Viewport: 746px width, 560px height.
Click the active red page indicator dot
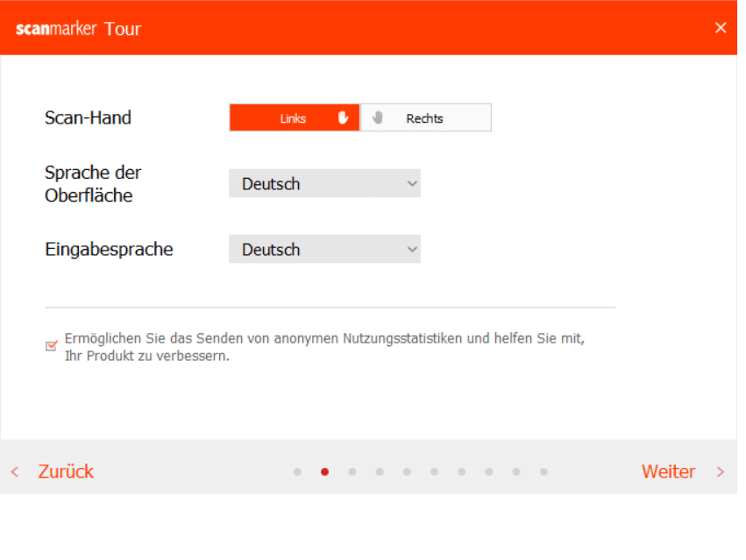[x=325, y=471]
